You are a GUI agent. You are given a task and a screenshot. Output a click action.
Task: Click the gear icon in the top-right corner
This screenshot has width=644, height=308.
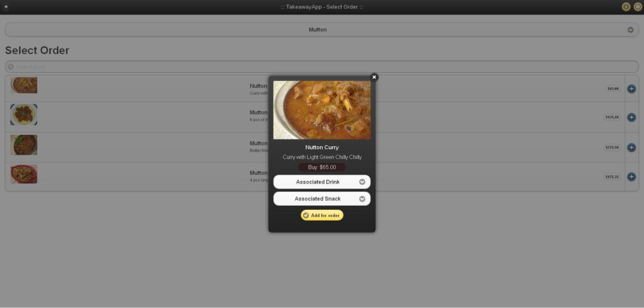point(638,6)
